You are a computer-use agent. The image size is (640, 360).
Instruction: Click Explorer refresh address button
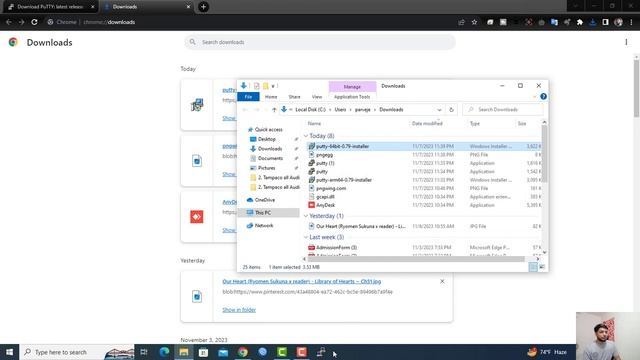click(451, 109)
